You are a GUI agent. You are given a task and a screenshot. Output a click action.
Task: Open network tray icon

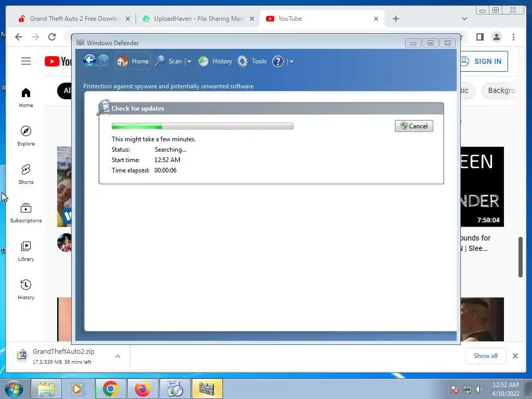[467, 389]
